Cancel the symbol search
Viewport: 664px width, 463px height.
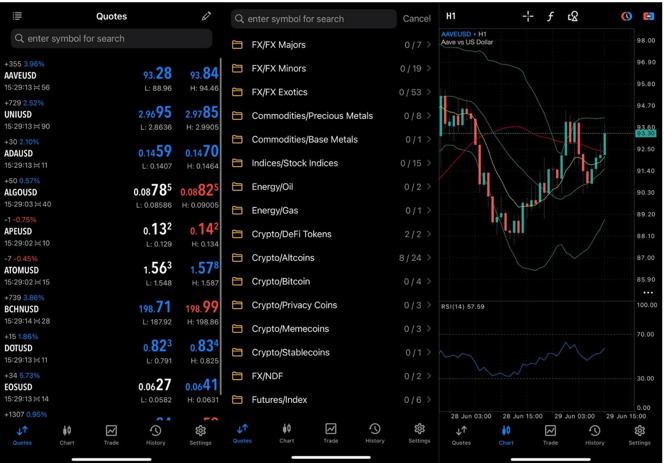point(417,19)
